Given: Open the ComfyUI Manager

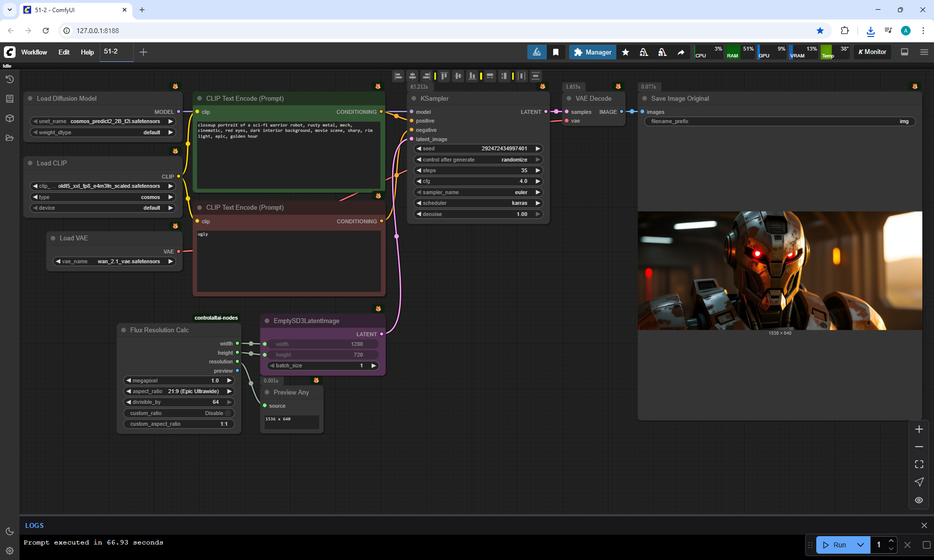Looking at the screenshot, I should [x=592, y=52].
